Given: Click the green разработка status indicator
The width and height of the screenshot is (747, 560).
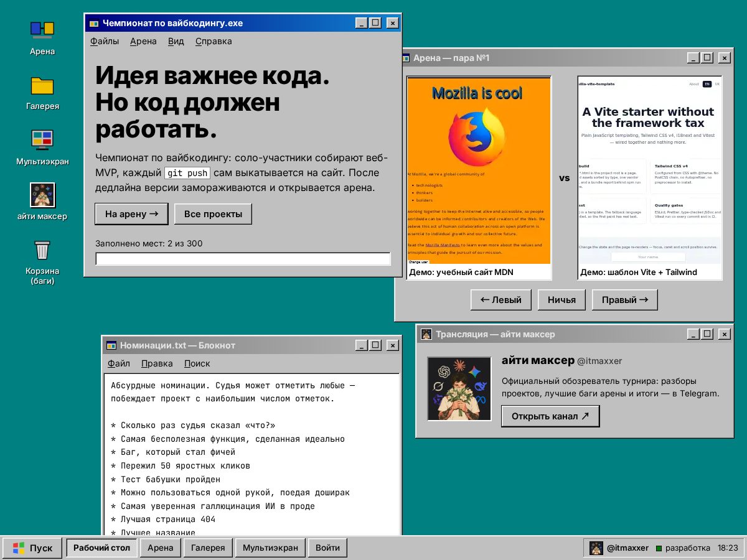Looking at the screenshot, I should pyautogui.click(x=659, y=548).
